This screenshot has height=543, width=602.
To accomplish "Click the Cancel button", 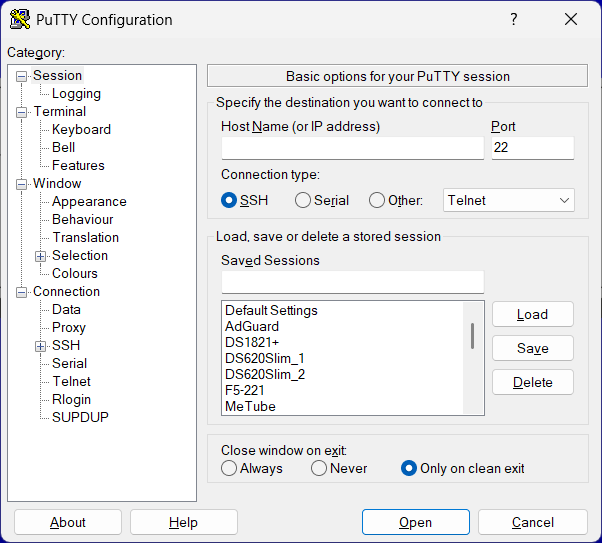I will coord(533,522).
